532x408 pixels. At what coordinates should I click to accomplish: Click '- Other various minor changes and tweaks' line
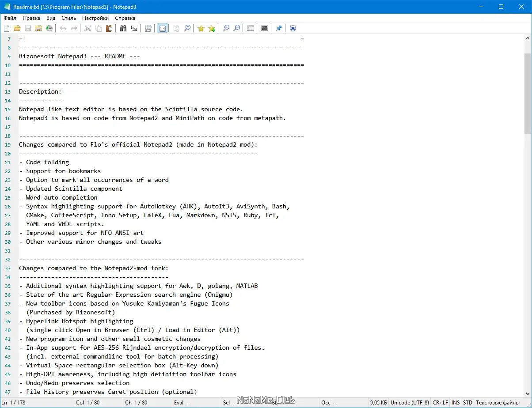pyautogui.click(x=90, y=242)
